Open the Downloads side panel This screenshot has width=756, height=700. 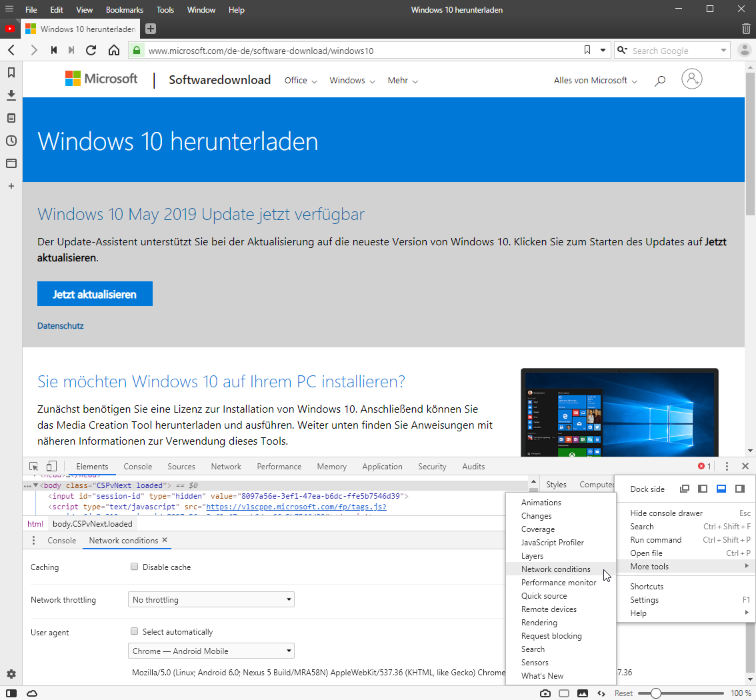11,95
